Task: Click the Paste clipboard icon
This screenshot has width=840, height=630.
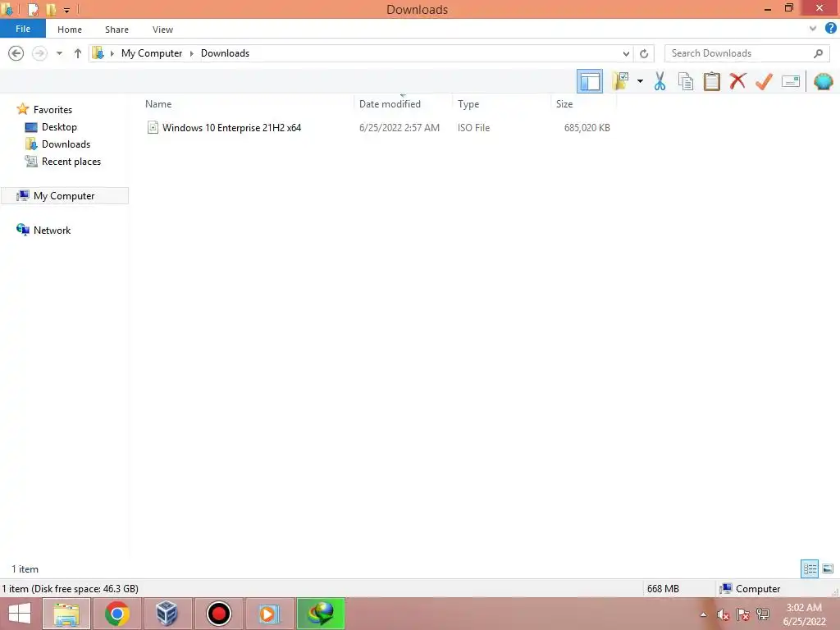Action: 711,81
